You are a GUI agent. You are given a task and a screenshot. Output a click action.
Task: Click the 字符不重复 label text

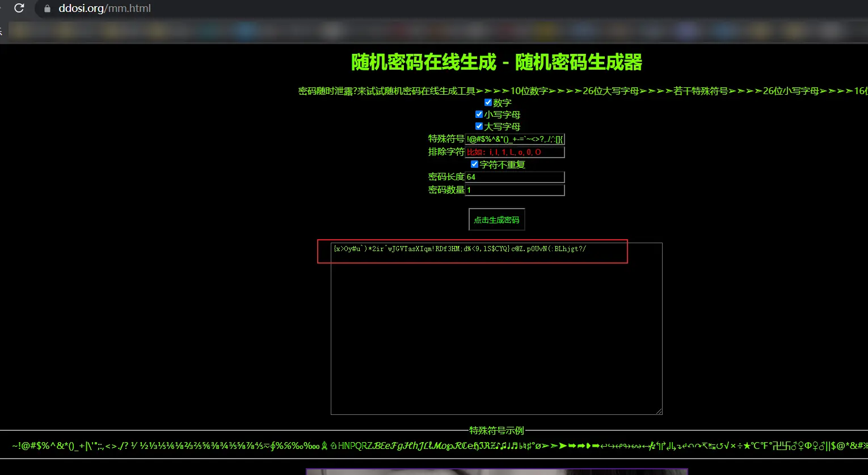[x=502, y=164]
